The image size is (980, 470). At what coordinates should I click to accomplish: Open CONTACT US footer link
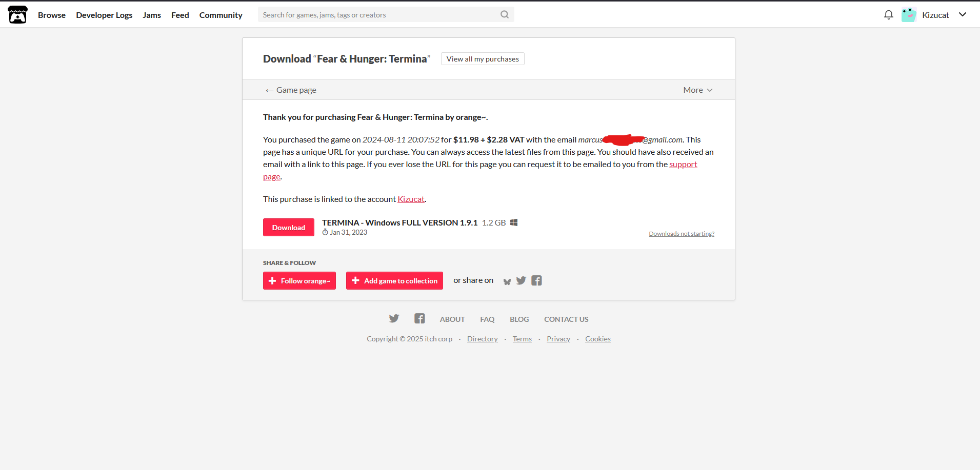[566, 319]
